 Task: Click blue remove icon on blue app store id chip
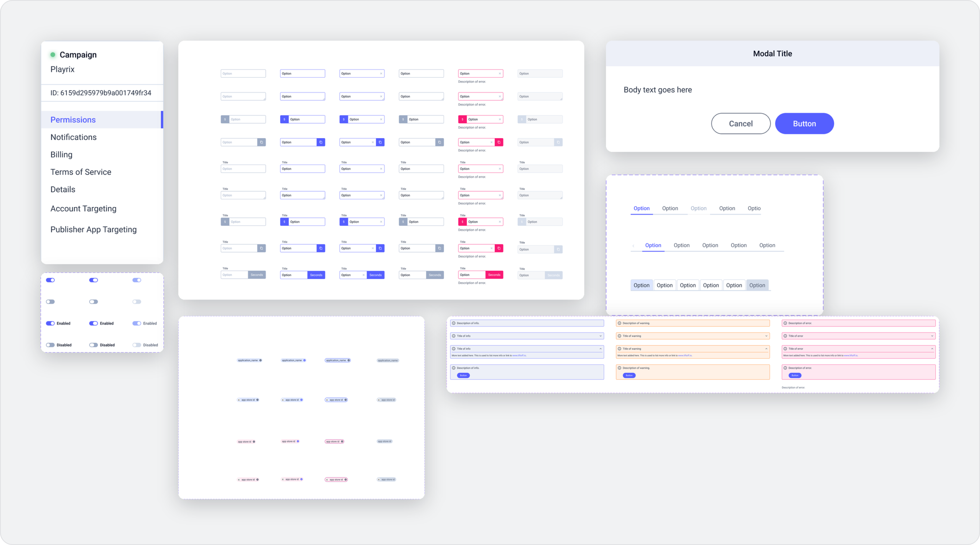click(301, 400)
